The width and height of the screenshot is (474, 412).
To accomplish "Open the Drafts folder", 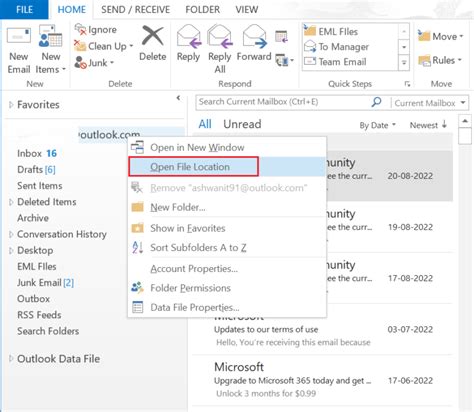I will click(36, 169).
